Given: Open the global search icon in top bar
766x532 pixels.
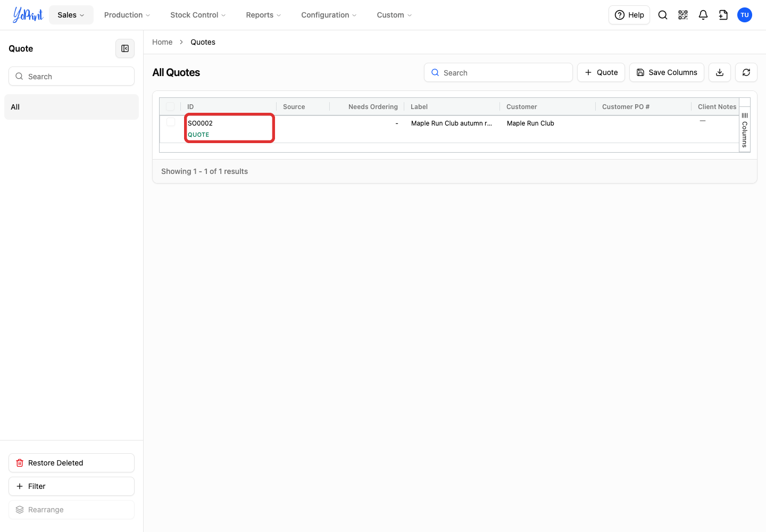Looking at the screenshot, I should pos(663,15).
